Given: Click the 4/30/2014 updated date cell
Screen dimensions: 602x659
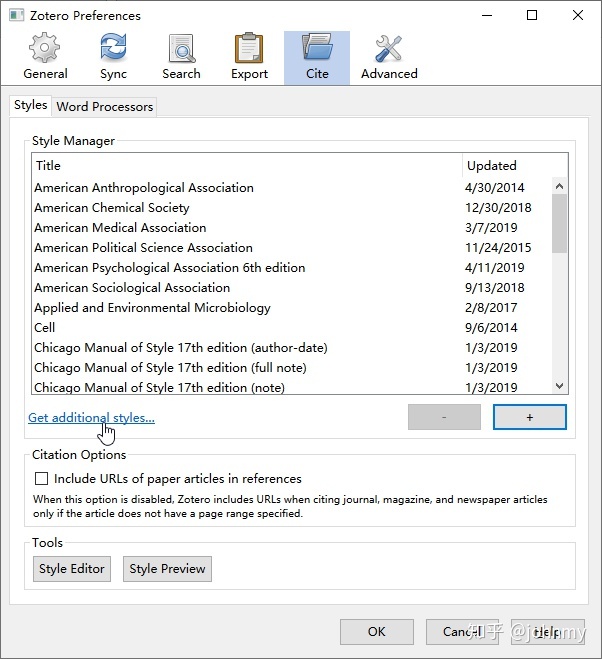Looking at the screenshot, I should click(x=495, y=187).
